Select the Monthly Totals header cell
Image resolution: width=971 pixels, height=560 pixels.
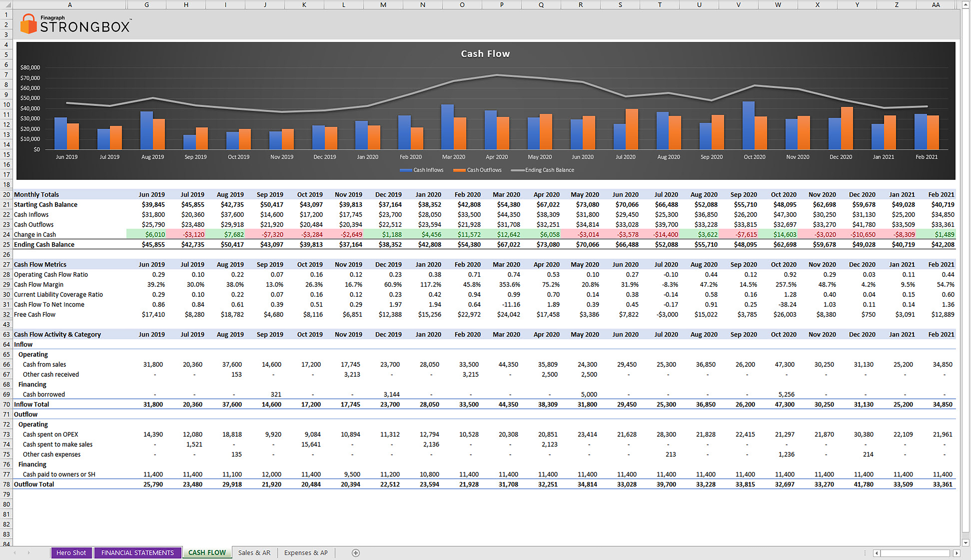tap(70, 195)
